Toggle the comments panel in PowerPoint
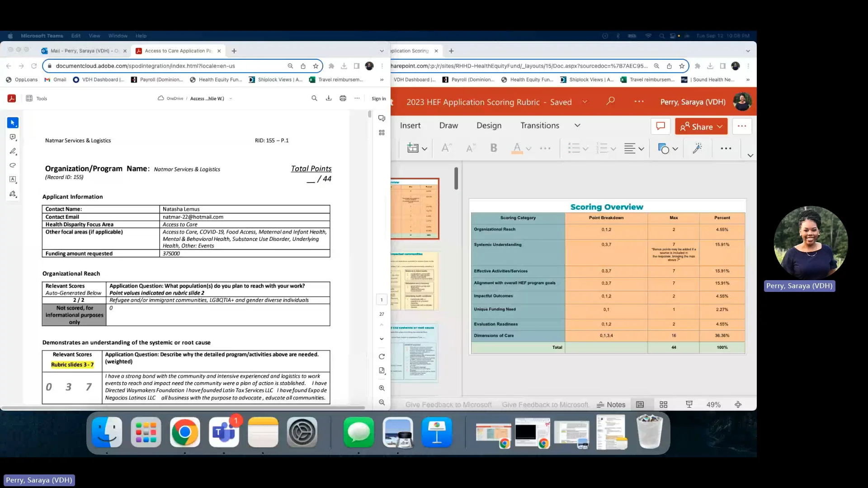 (660, 126)
